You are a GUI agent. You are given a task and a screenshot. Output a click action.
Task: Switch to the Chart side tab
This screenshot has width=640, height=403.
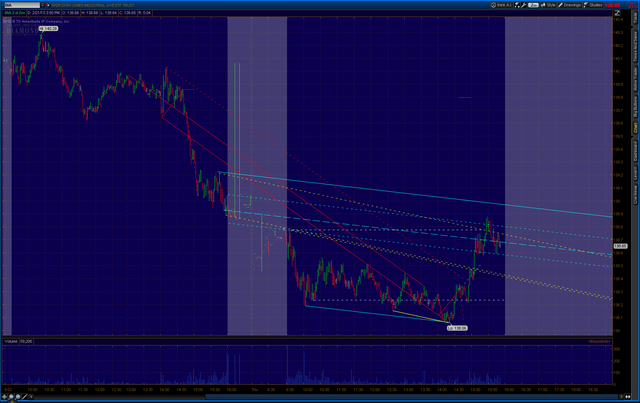click(x=635, y=127)
